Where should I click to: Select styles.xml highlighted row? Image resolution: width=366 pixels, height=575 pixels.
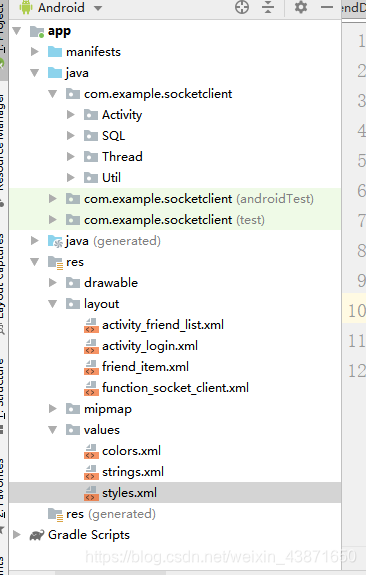tap(175, 493)
